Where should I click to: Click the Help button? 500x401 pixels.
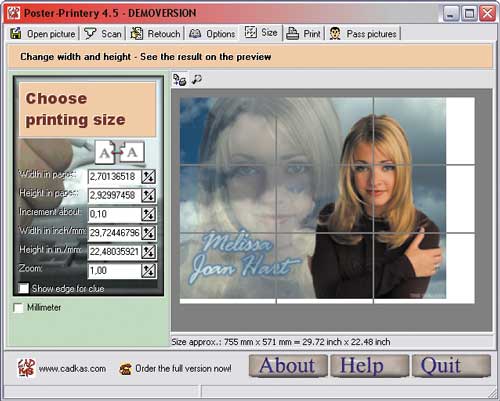coord(370,366)
